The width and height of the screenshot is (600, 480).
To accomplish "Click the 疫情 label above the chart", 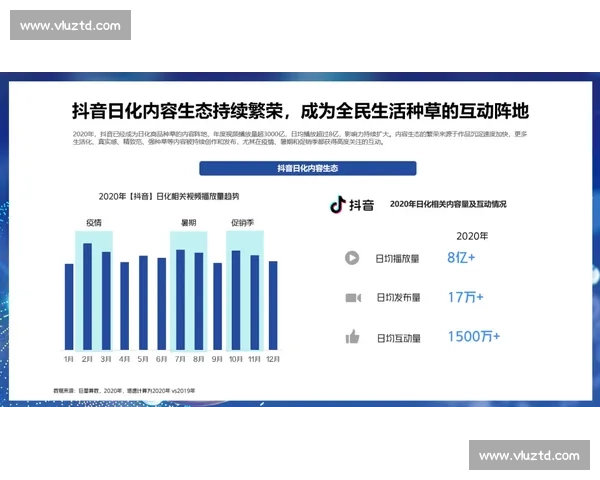I will click(x=93, y=222).
